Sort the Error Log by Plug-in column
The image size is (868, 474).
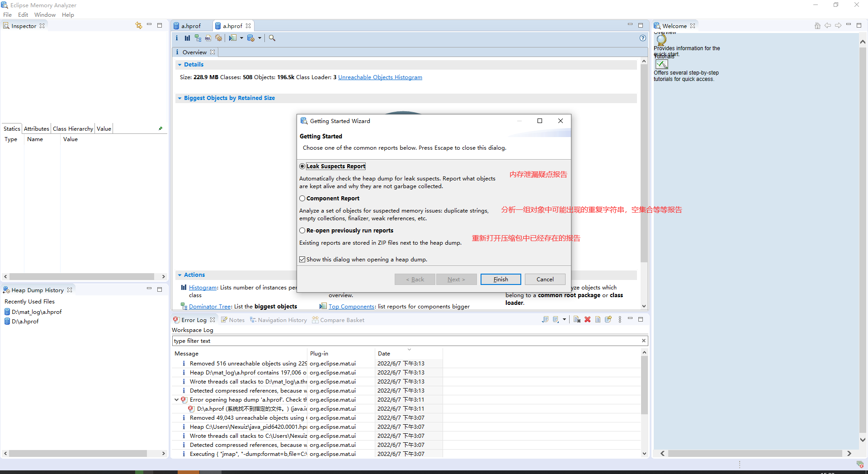tap(341, 353)
